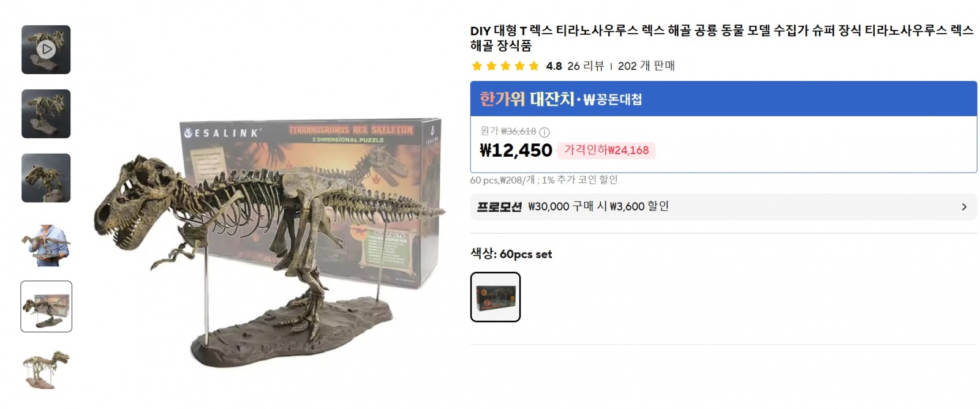This screenshot has height=409, width=980.
Task: Click the ₩12,450 sale price
Action: tap(516, 151)
